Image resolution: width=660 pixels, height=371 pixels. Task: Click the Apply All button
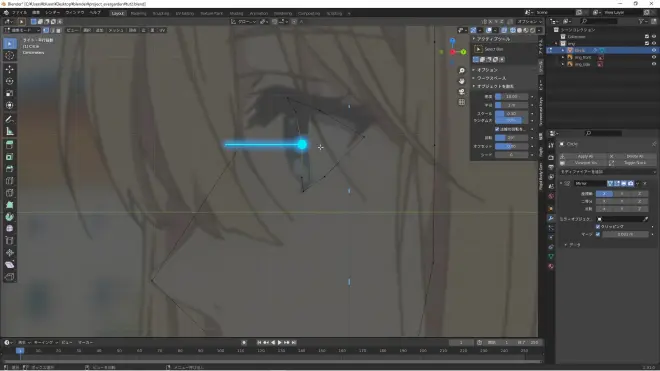point(583,156)
